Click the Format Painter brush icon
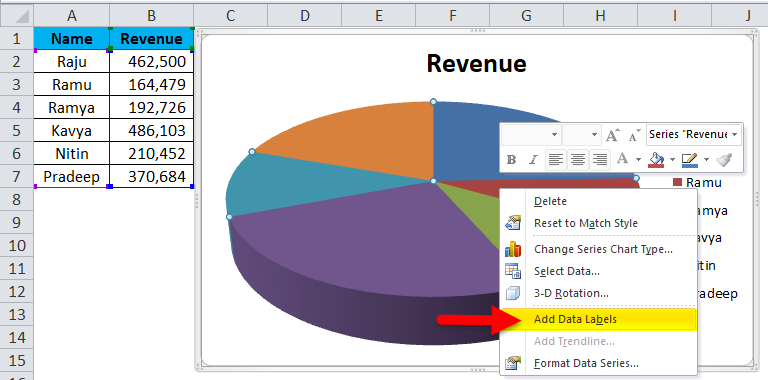Screen dimensions: 768x380 pos(724,159)
